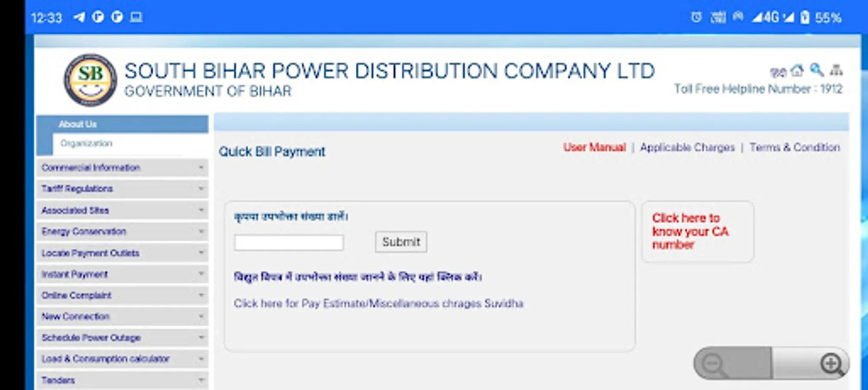
Task: Focus the consumer number input field
Action: [x=289, y=242]
